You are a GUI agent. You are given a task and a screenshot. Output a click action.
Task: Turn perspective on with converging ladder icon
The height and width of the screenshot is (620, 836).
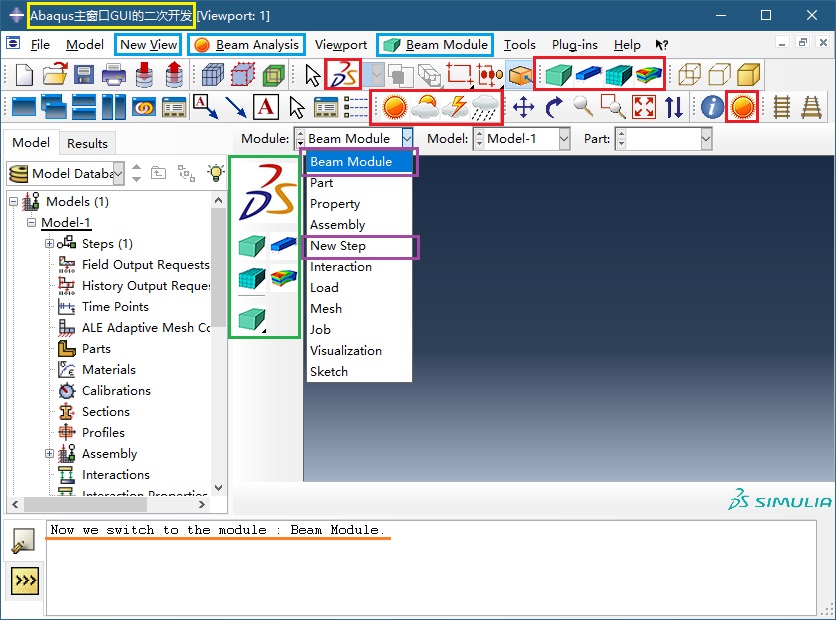(x=811, y=107)
